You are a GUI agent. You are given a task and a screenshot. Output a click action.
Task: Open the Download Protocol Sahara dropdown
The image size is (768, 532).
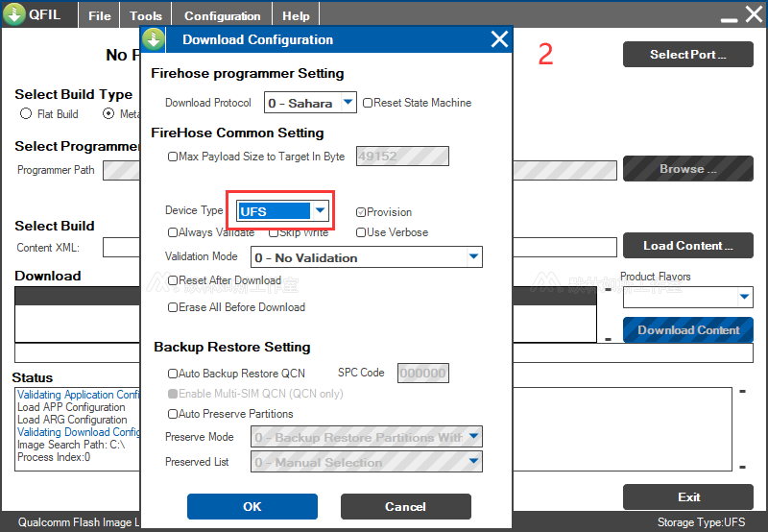coord(310,103)
